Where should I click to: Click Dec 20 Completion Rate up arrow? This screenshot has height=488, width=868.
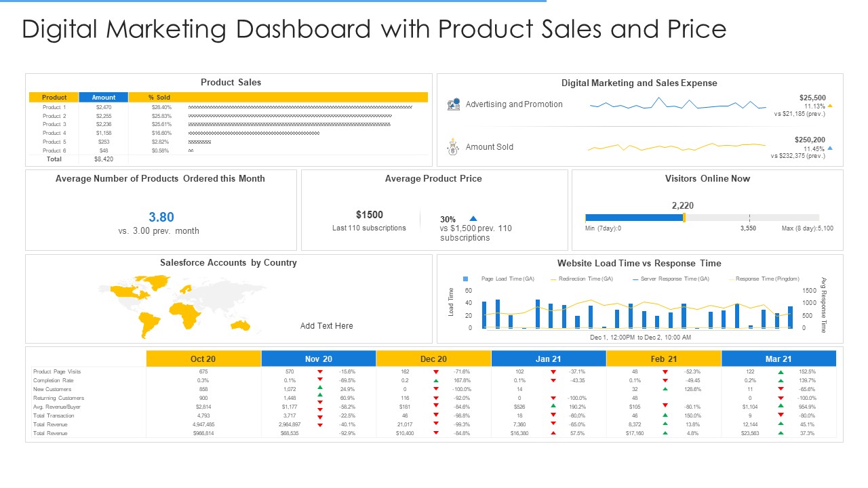435,381
